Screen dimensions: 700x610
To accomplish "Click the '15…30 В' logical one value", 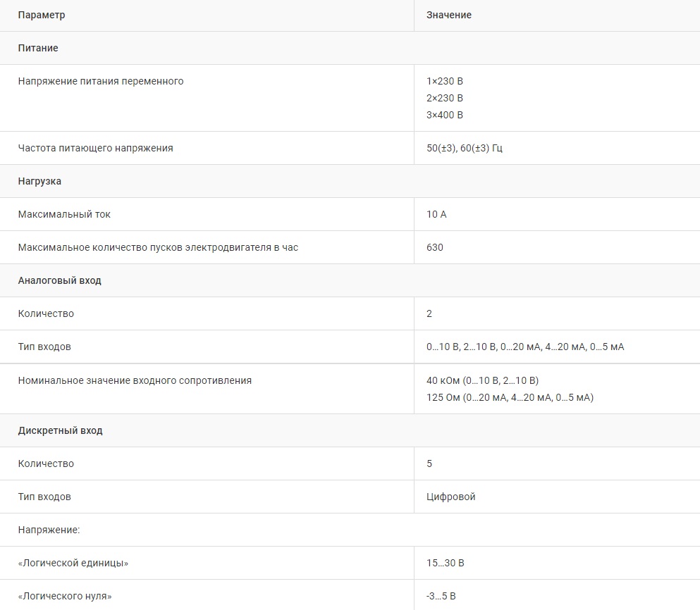I will click(x=446, y=563).
